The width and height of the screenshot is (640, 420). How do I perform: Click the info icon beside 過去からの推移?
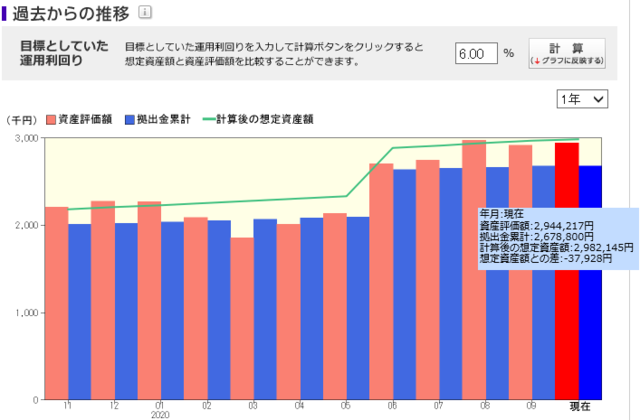click(x=145, y=12)
